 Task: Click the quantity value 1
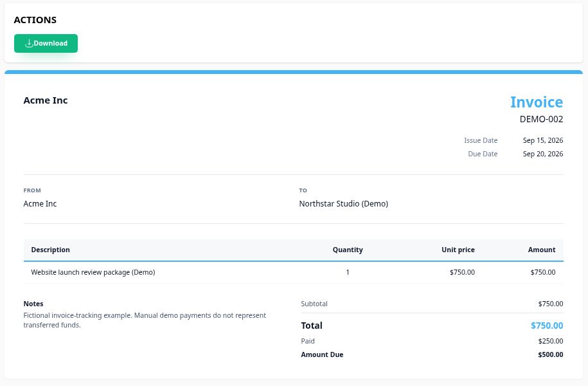coord(348,272)
